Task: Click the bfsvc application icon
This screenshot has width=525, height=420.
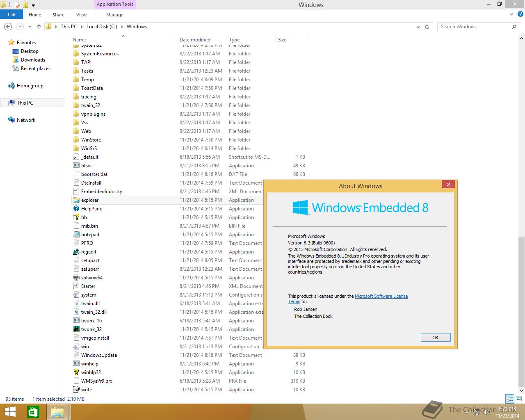Action: [x=76, y=166]
